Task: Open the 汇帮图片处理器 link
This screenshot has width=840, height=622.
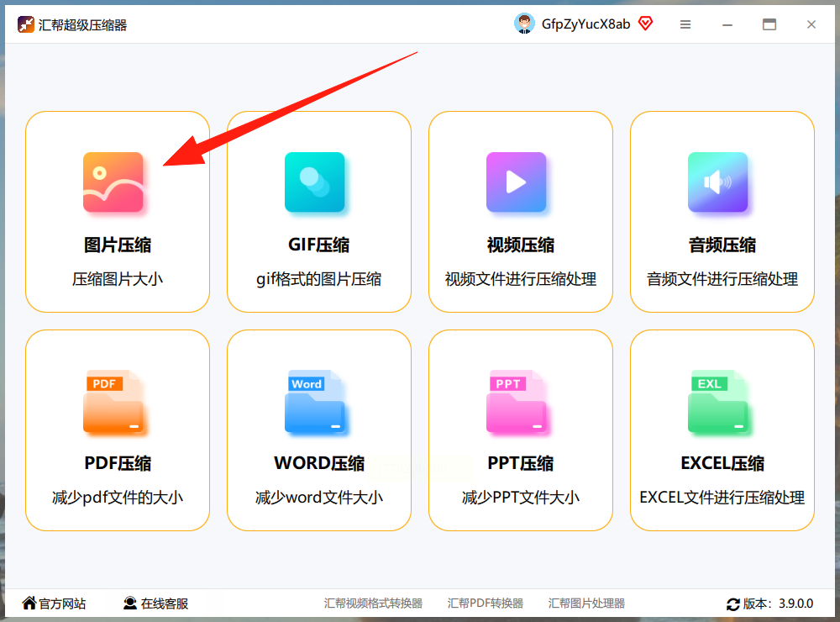Action: 586,604
